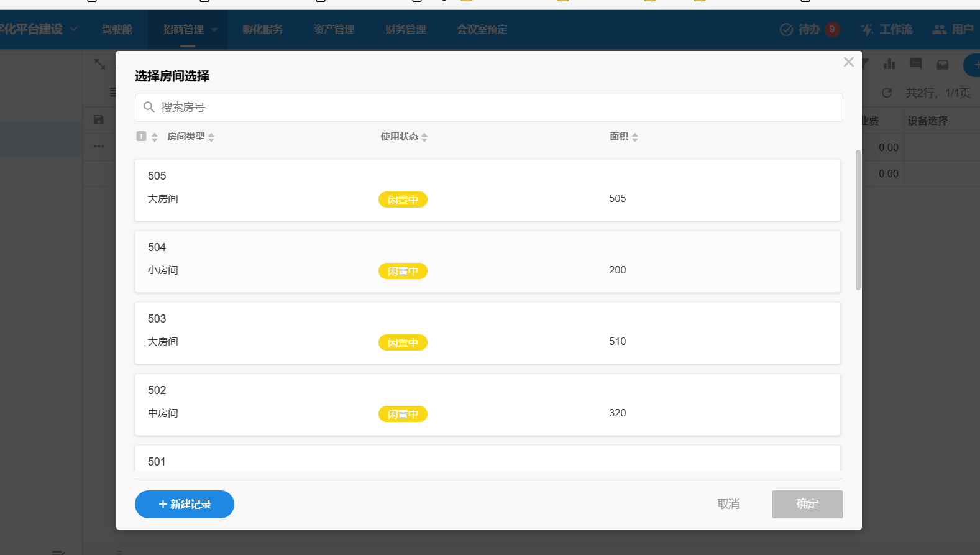Click the dialog's vertical scrollbar
This screenshot has height=555, width=980.
858,220
